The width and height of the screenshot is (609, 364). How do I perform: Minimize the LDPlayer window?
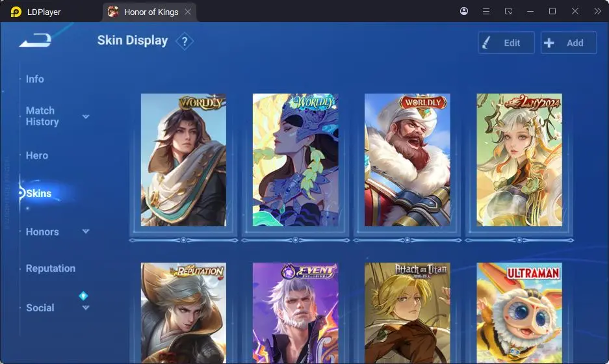(x=530, y=11)
